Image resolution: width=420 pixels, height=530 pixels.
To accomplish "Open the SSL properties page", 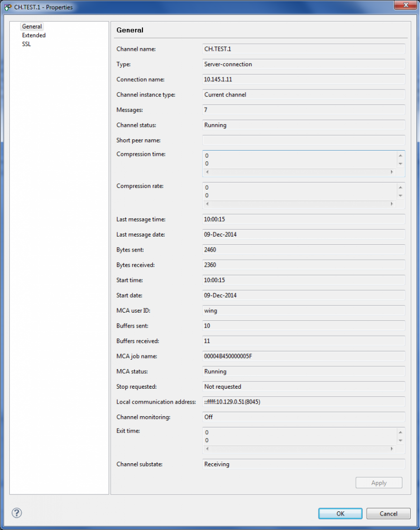I will pyautogui.click(x=26, y=44).
